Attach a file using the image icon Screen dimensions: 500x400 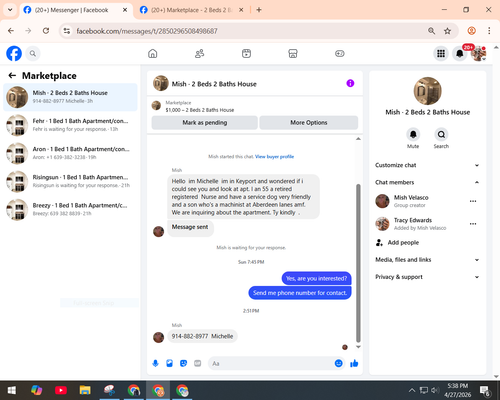169,363
